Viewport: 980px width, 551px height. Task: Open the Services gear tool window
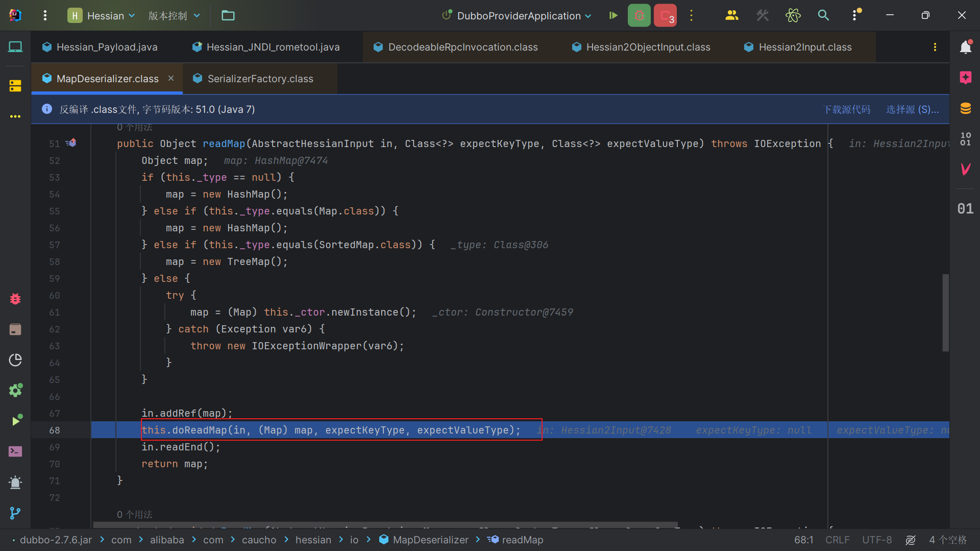(x=15, y=391)
